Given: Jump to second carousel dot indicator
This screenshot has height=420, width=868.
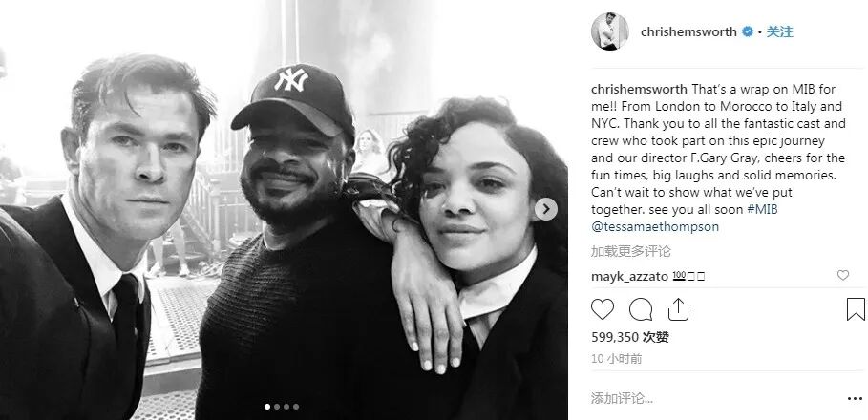Looking at the screenshot, I should [277, 407].
